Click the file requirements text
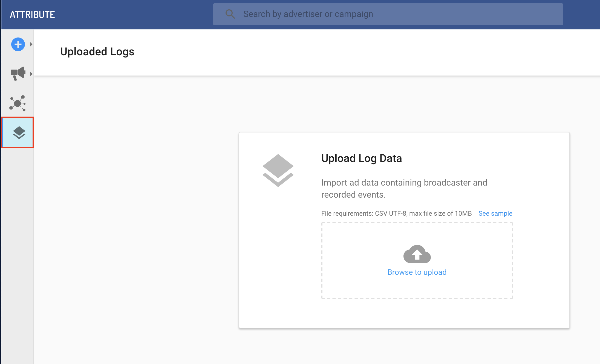 [396, 213]
